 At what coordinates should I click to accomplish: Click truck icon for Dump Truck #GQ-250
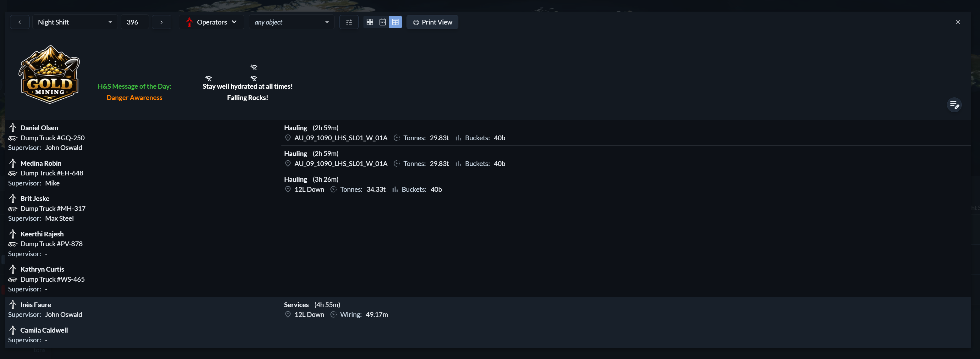[x=13, y=138]
